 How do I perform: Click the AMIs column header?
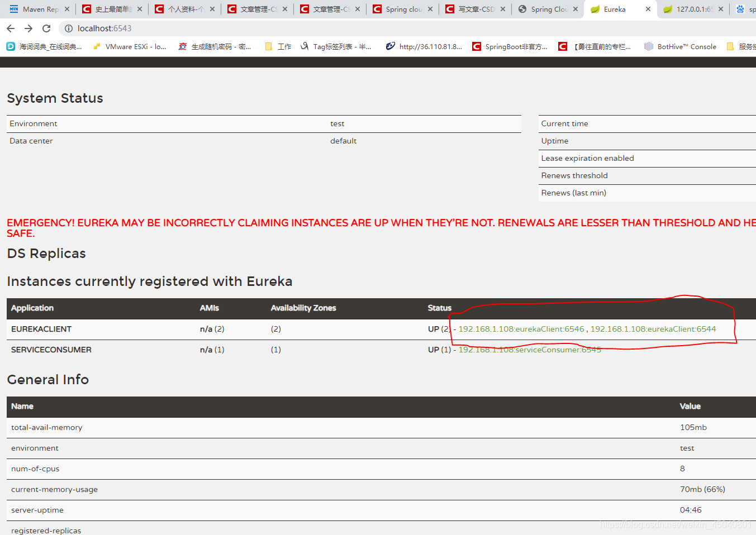pos(210,308)
